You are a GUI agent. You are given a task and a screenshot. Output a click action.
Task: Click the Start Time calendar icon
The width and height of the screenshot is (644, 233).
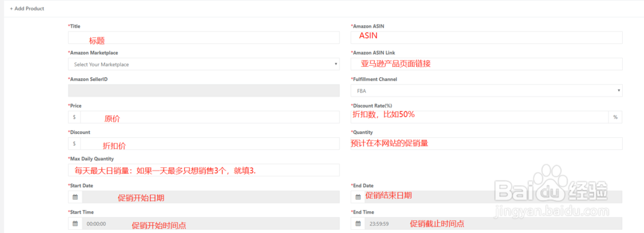click(x=75, y=223)
